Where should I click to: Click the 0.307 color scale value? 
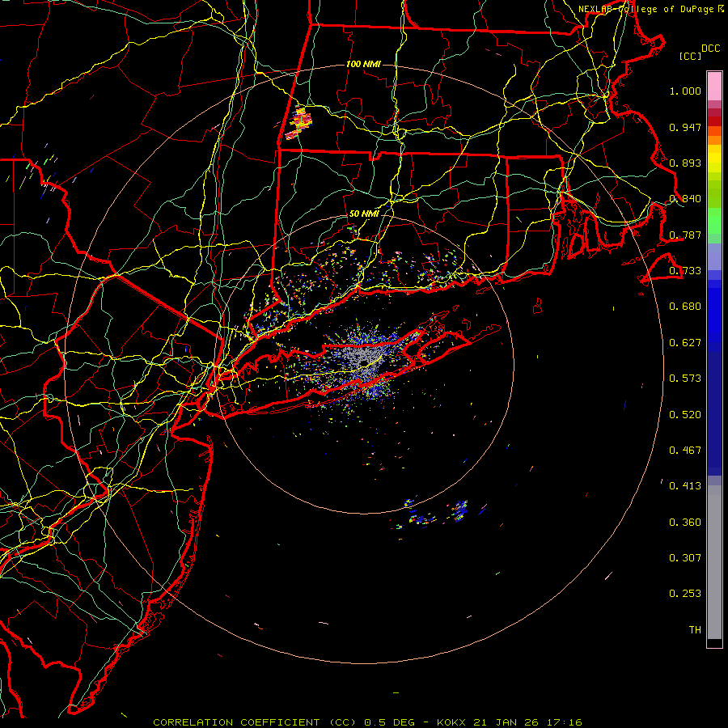685,558
